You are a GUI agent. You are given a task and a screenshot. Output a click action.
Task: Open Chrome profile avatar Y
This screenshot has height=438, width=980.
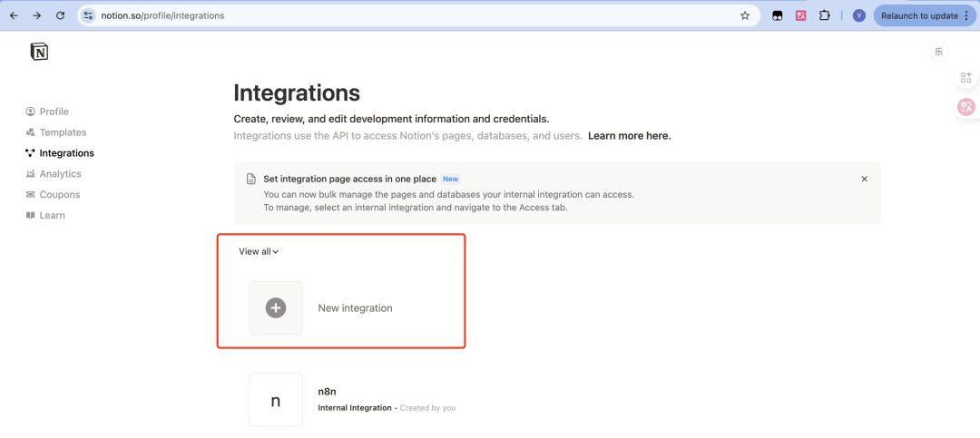[859, 15]
